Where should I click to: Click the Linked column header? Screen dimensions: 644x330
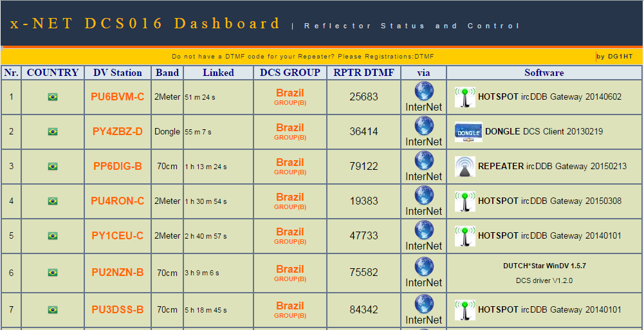(218, 73)
